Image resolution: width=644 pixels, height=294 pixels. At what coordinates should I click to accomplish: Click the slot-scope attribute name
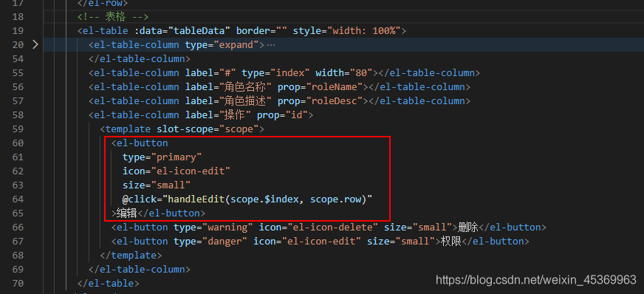184,129
